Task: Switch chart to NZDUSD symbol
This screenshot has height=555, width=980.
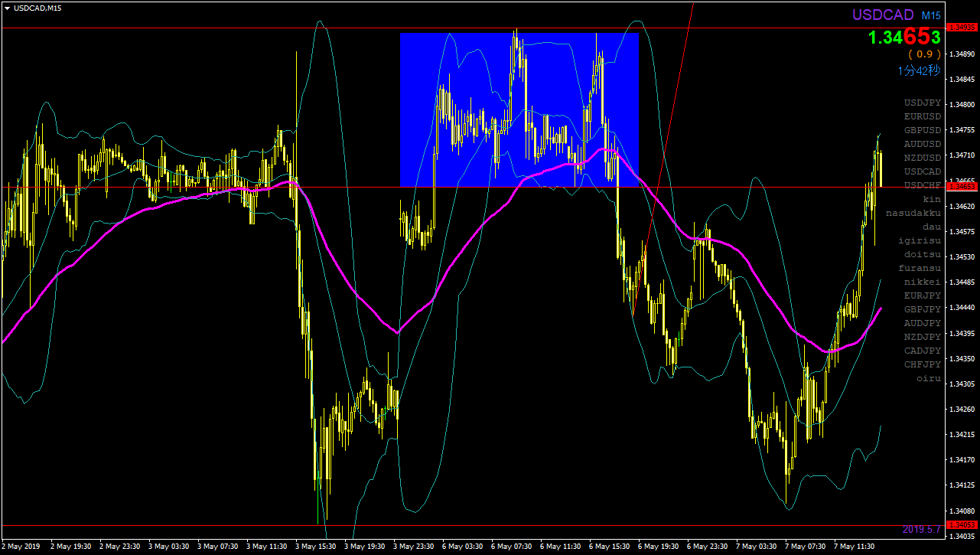Action: 923,158
